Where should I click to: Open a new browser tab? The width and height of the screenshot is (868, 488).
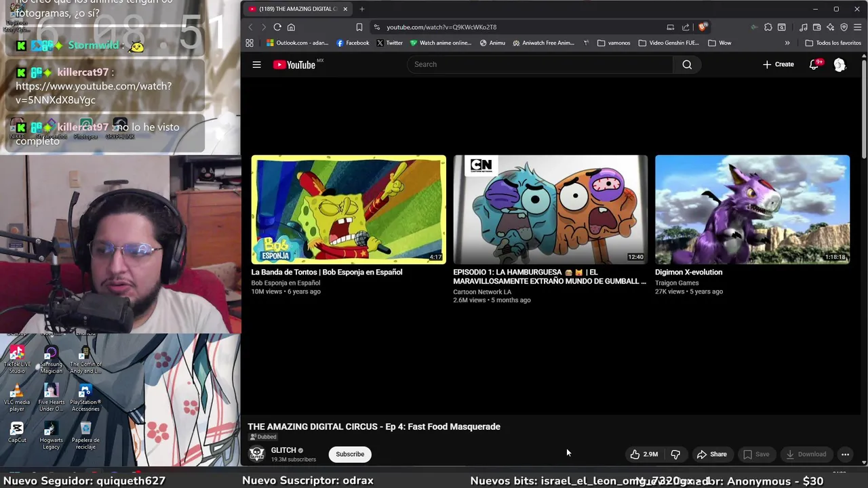[362, 9]
